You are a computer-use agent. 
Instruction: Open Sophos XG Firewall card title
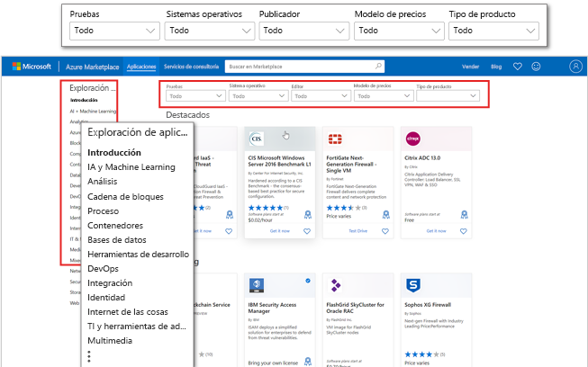pos(428,305)
